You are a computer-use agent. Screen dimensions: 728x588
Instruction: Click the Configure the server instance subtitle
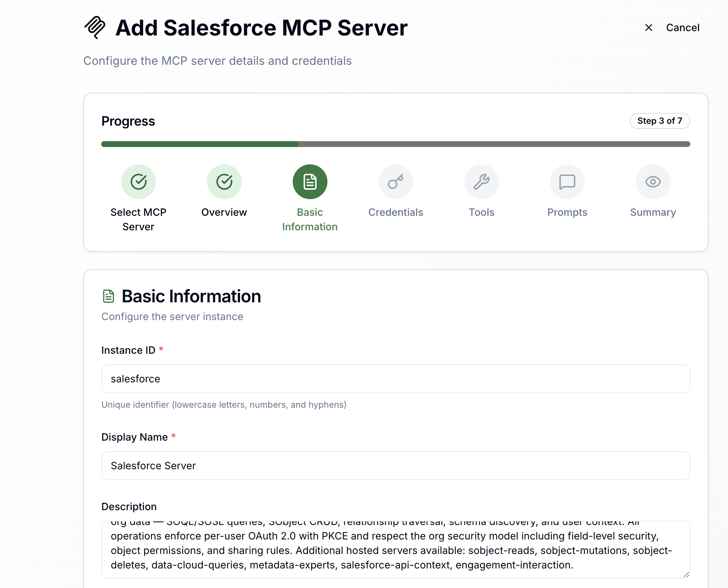(x=172, y=316)
